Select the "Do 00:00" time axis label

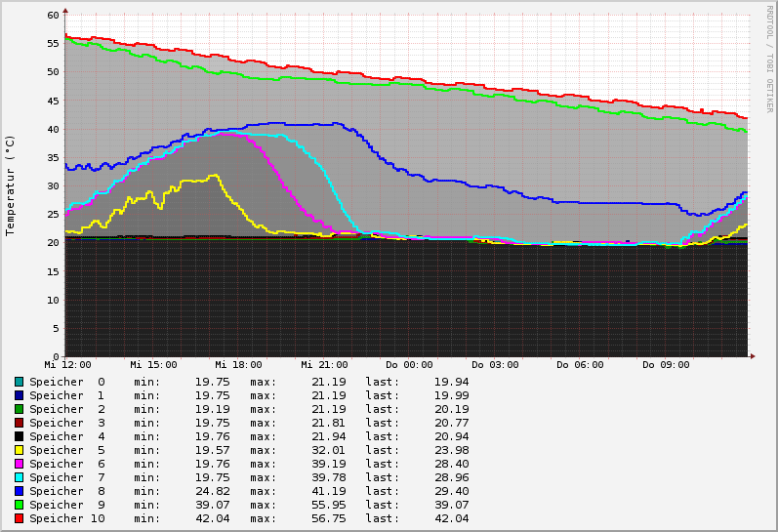(x=409, y=365)
